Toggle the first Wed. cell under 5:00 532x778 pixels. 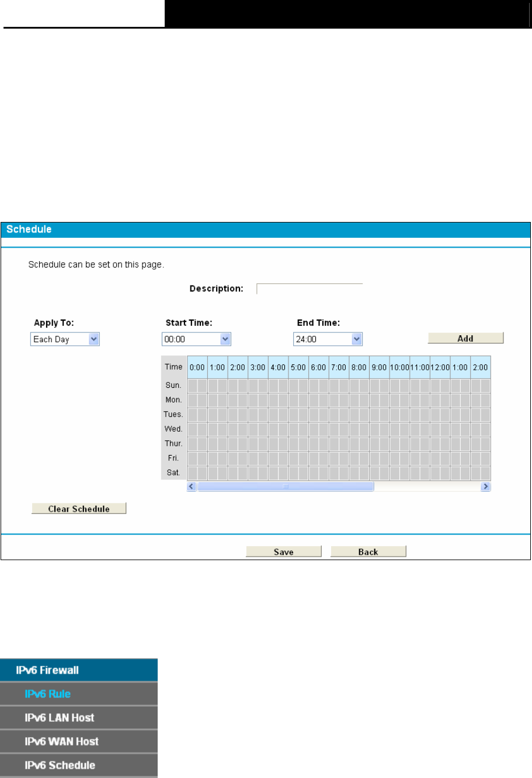tap(294, 429)
